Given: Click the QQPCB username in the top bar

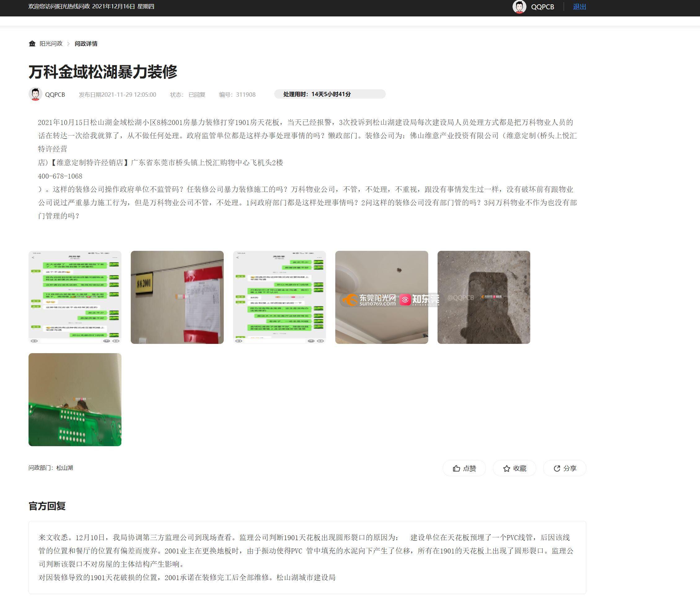Looking at the screenshot, I should tap(542, 7).
